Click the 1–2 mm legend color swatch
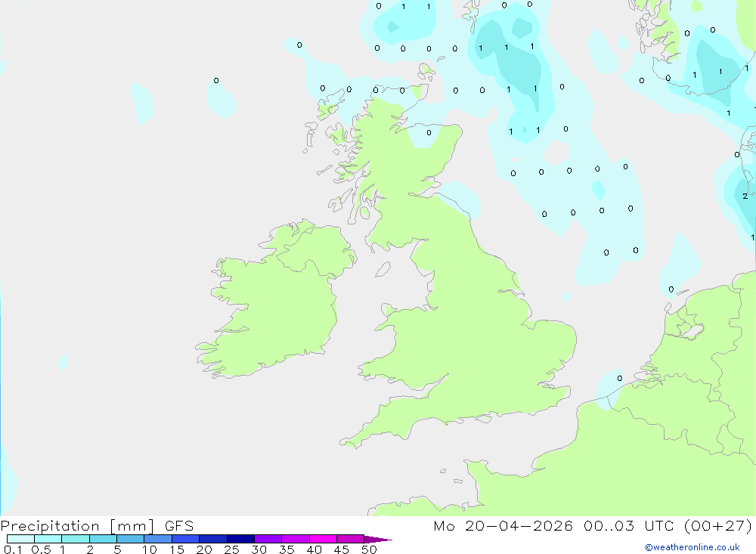 (76, 539)
